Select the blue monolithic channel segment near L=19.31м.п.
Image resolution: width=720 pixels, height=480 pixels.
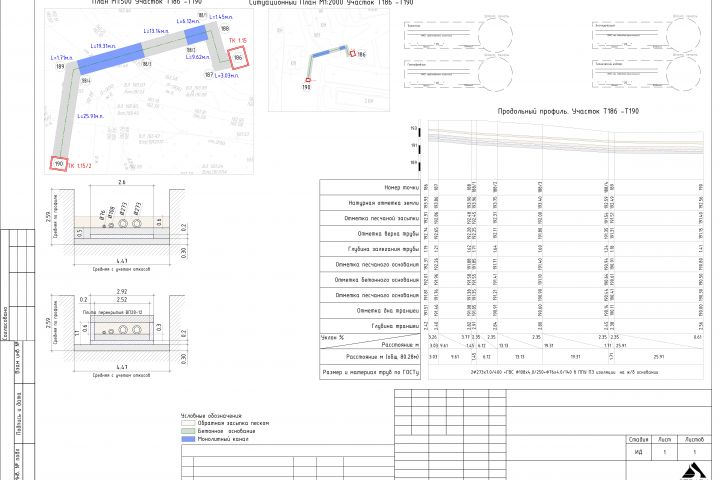(110, 58)
